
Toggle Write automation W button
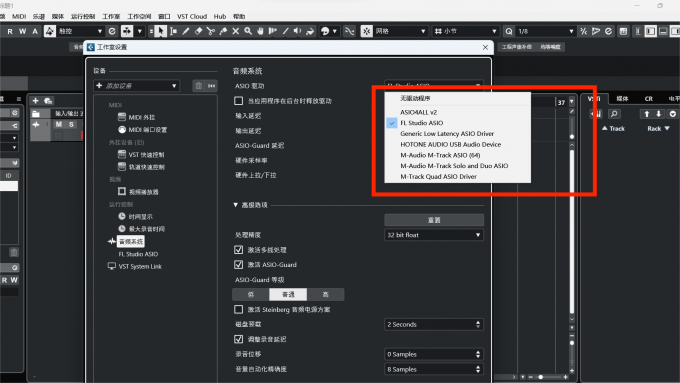click(23, 31)
